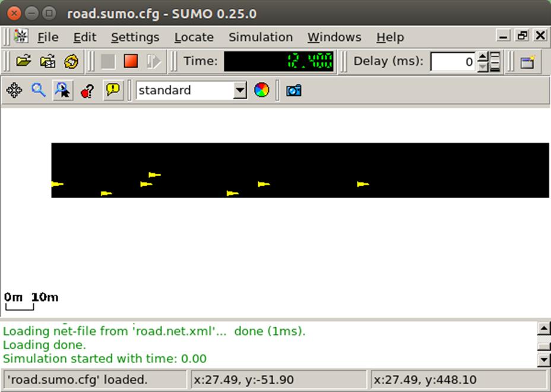The image size is (551, 392).
Task: Open the Locate menu
Action: tap(194, 37)
